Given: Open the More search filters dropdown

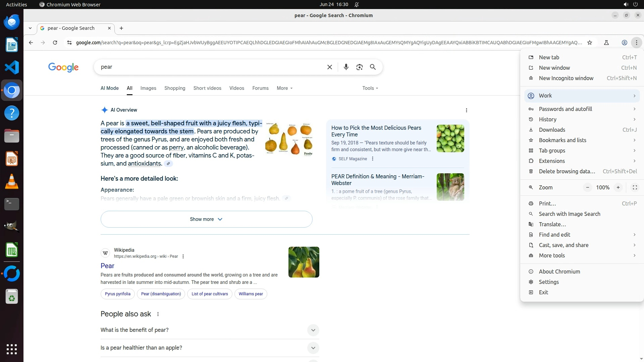Looking at the screenshot, I should click(x=284, y=88).
